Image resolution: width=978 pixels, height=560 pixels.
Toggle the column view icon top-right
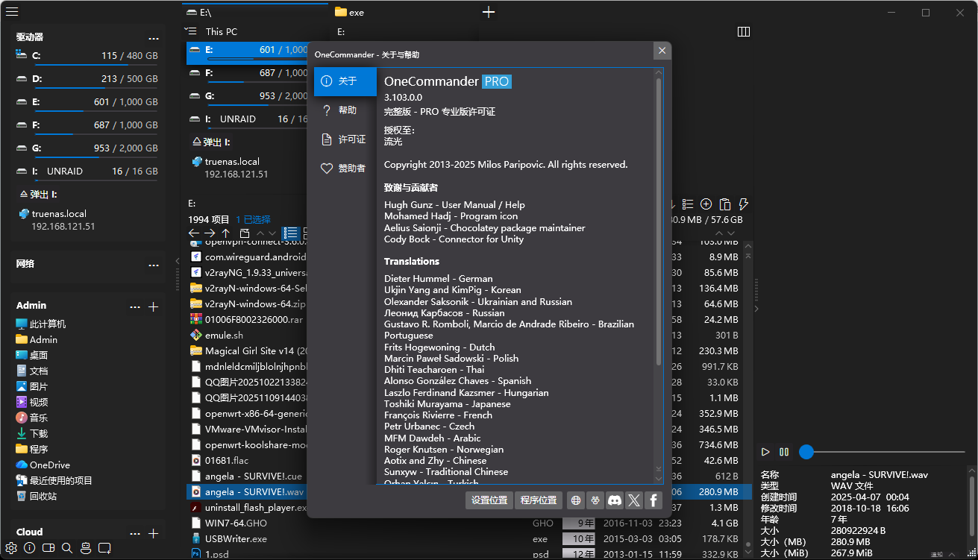[x=743, y=32]
